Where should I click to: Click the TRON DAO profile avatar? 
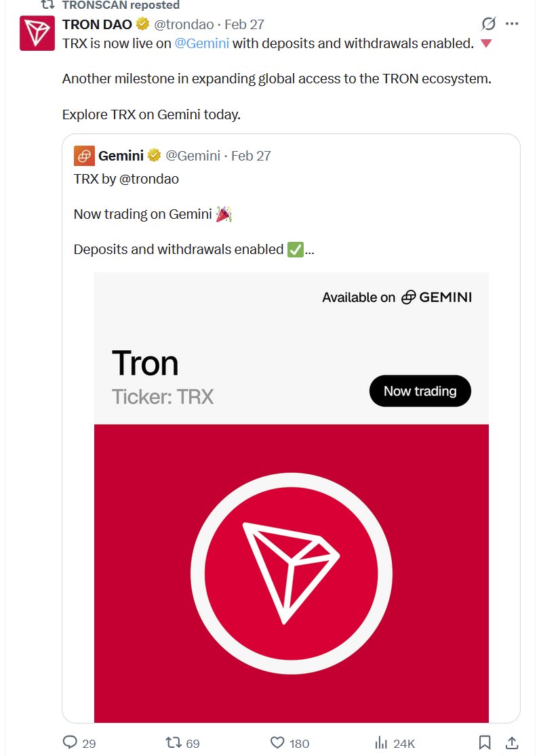(x=37, y=33)
